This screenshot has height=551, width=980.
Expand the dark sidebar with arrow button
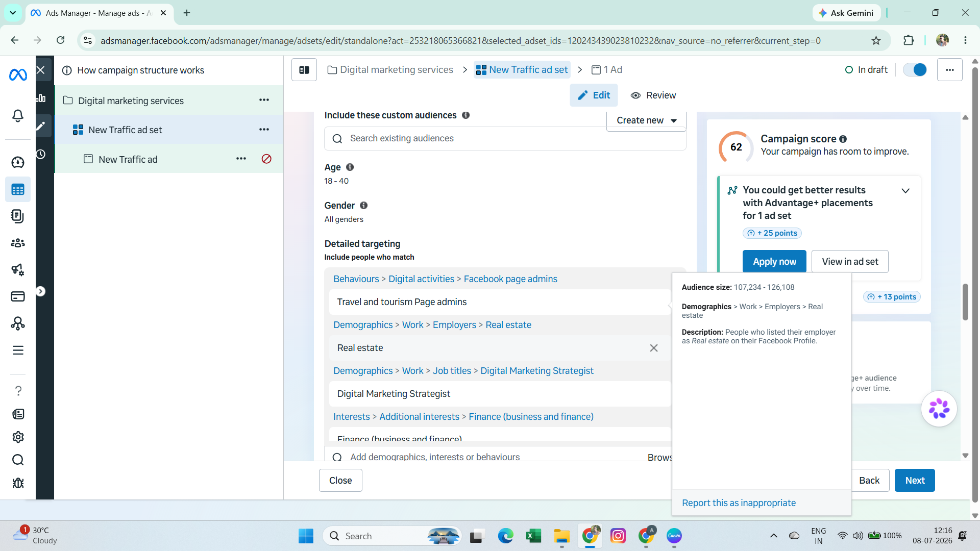pos(41,291)
